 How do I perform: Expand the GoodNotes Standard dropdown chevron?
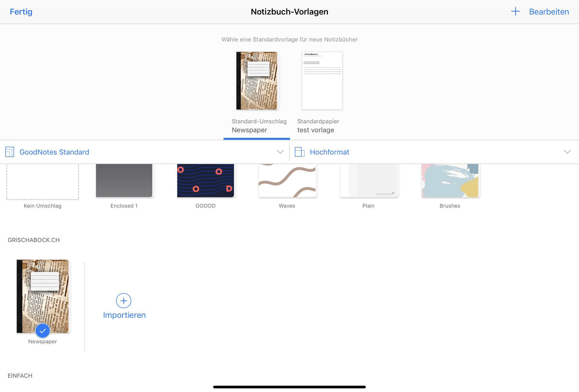pyautogui.click(x=280, y=152)
